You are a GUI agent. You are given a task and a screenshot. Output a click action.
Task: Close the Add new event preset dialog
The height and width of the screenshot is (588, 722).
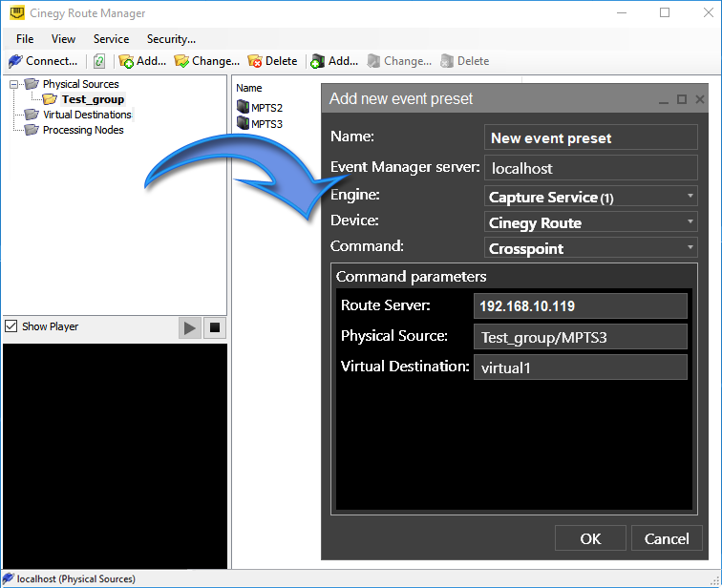[700, 99]
